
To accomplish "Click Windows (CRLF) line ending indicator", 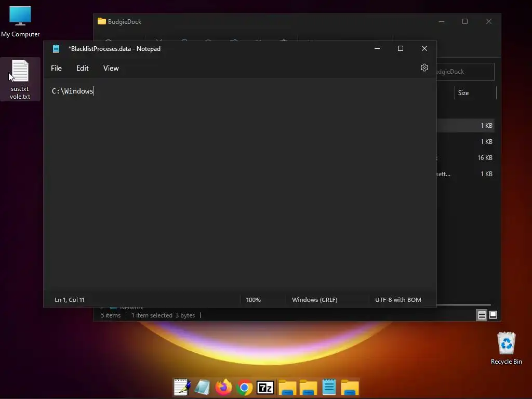I will 314,300.
